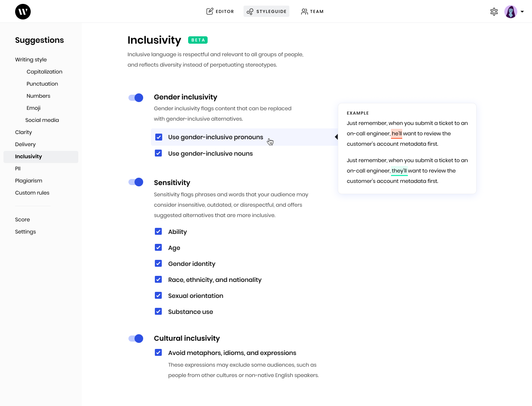Viewport: 532px width, 406px height.
Task: Click the green BETA badge
Action: 198,40
